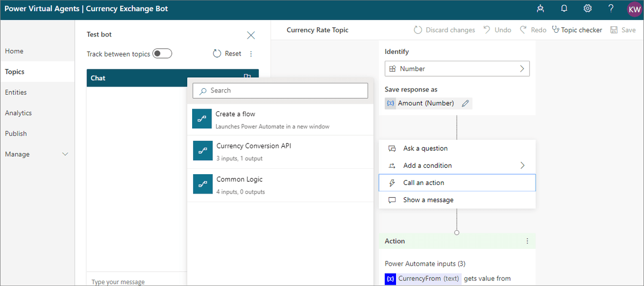Click the node connector circle above Action
The height and width of the screenshot is (286, 644).
click(x=457, y=233)
